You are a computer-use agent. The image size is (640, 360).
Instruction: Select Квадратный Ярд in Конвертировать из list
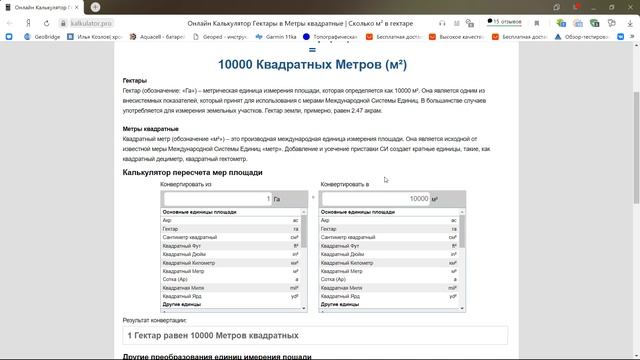point(231,296)
